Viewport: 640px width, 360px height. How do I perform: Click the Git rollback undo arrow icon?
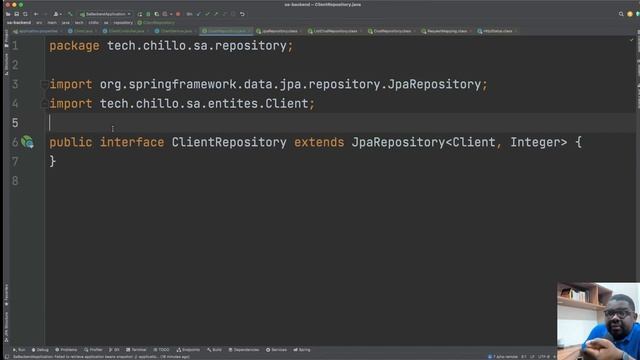point(242,14)
